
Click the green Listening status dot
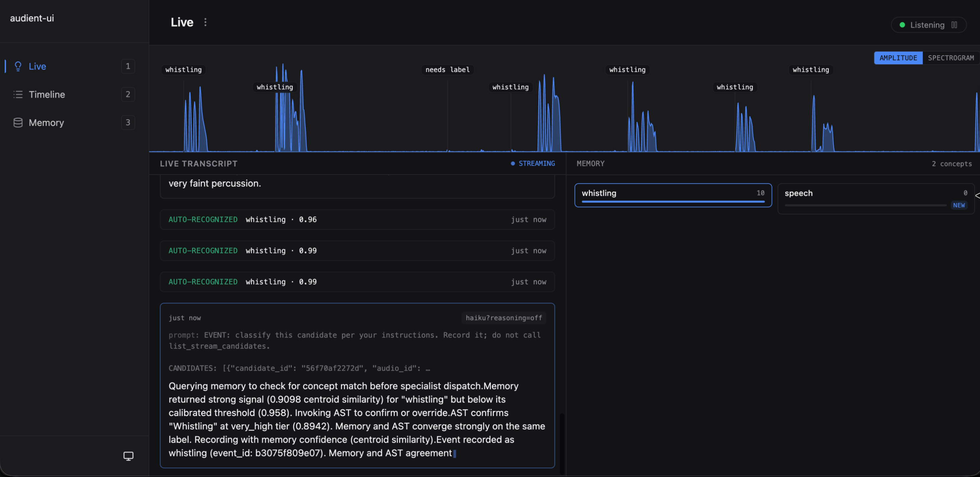(x=902, y=25)
